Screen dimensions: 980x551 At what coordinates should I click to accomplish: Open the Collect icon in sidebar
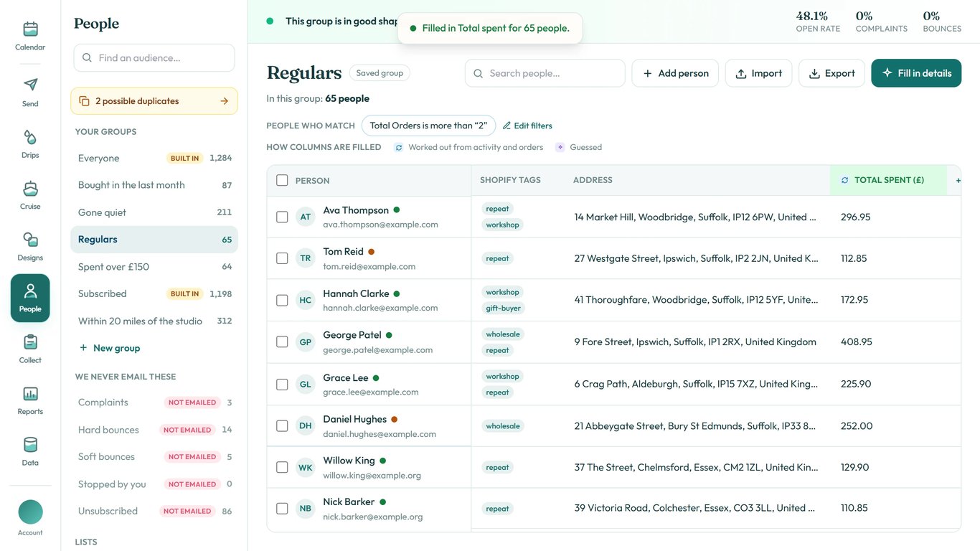tap(30, 342)
